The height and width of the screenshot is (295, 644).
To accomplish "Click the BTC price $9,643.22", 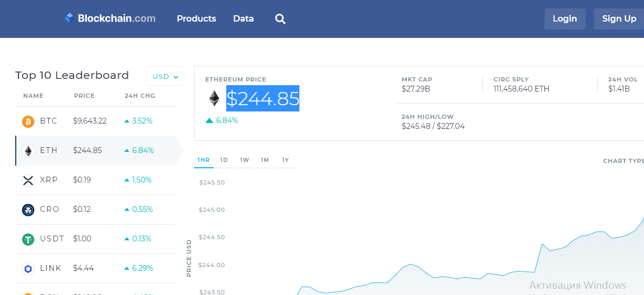I will (90, 121).
